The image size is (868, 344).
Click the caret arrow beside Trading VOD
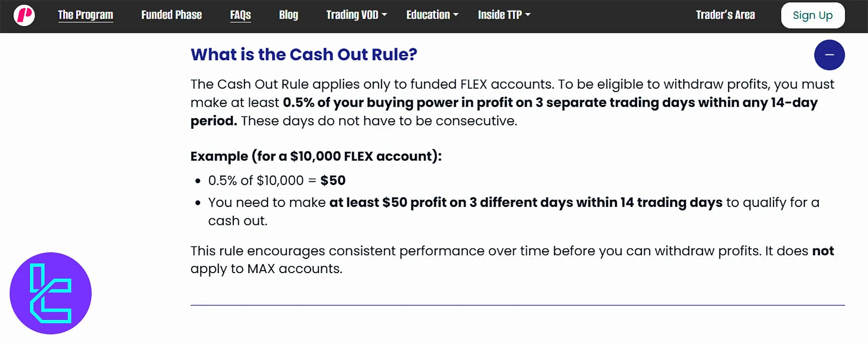384,15
